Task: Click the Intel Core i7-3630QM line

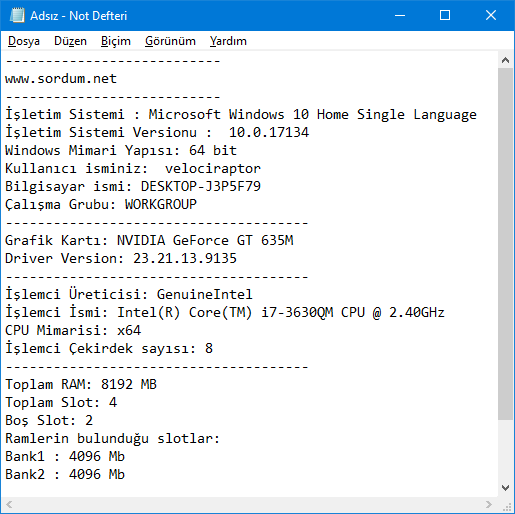Action: click(225, 313)
